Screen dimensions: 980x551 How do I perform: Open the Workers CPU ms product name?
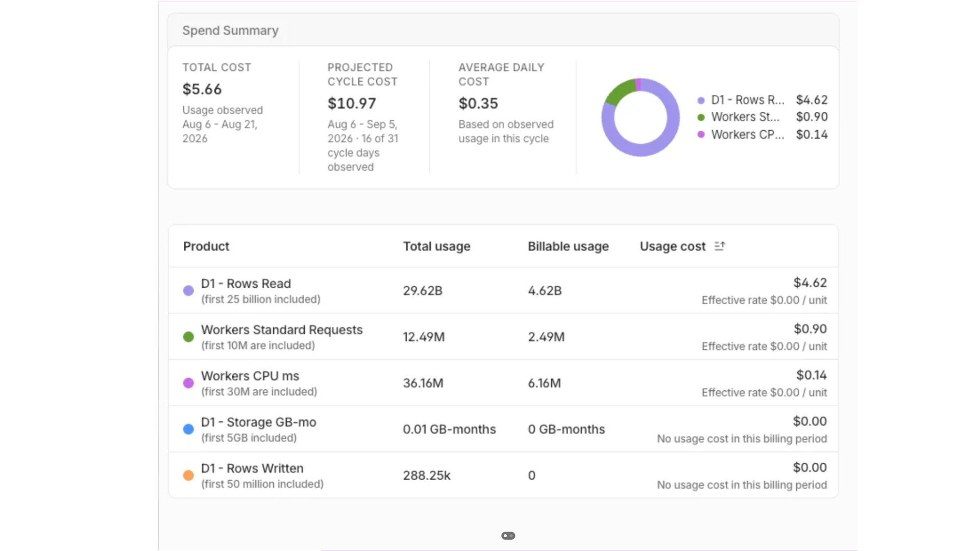click(250, 376)
